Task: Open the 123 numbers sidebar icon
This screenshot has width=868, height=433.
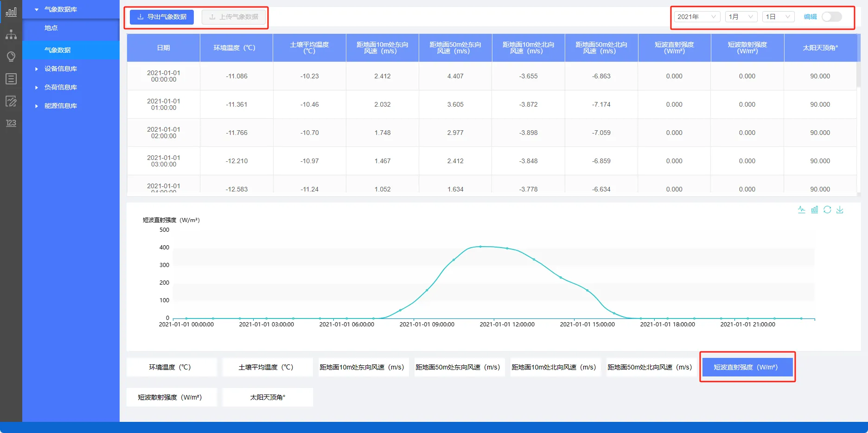Action: 11,123
